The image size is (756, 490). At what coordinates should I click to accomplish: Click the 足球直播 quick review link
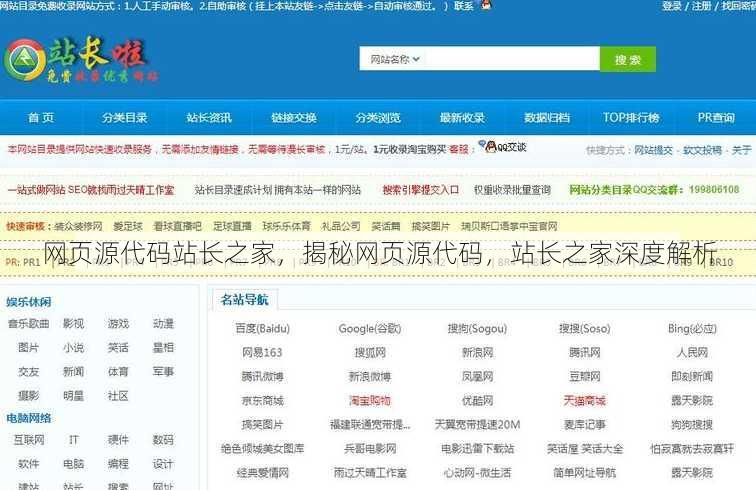[232, 226]
